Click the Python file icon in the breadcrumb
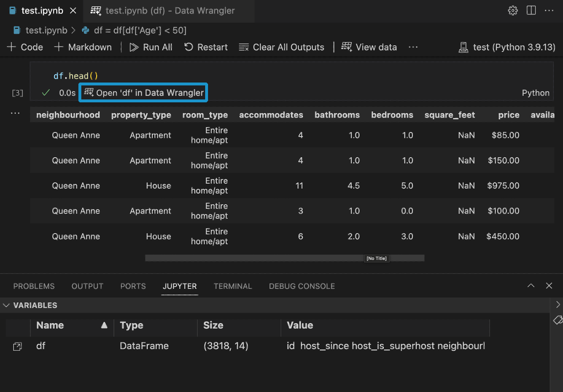563x392 pixels. click(85, 30)
